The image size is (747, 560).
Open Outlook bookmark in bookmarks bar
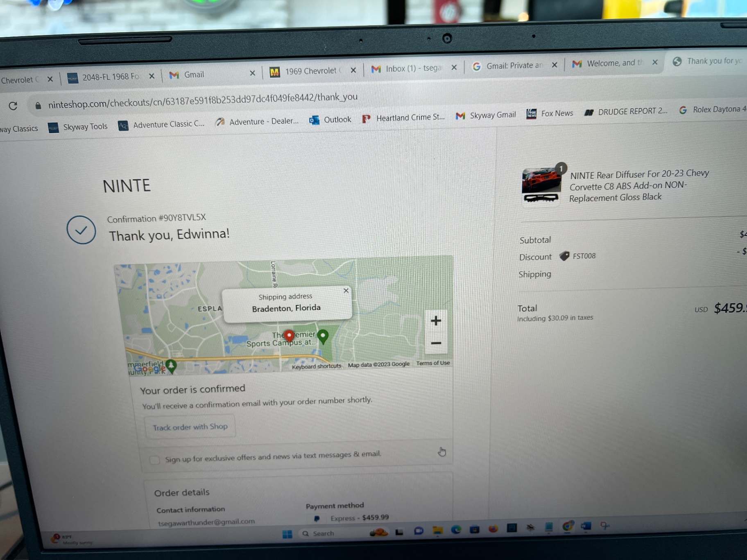pyautogui.click(x=330, y=120)
